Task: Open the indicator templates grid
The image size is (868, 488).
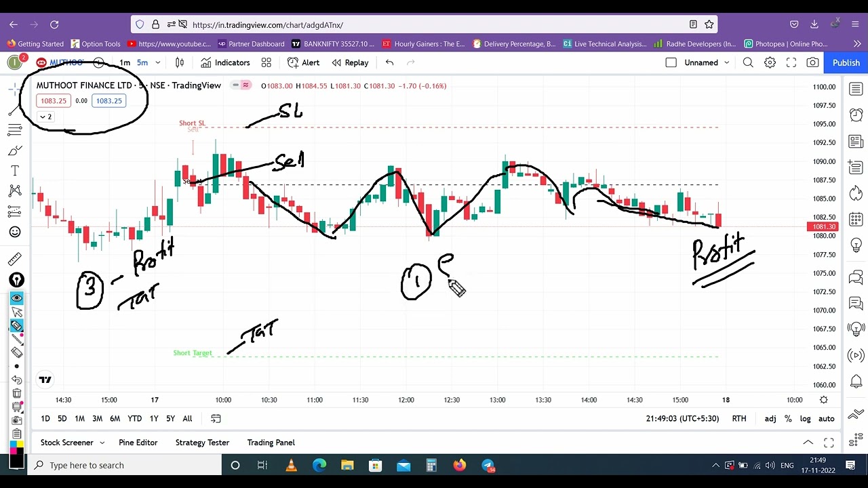Action: coord(266,62)
